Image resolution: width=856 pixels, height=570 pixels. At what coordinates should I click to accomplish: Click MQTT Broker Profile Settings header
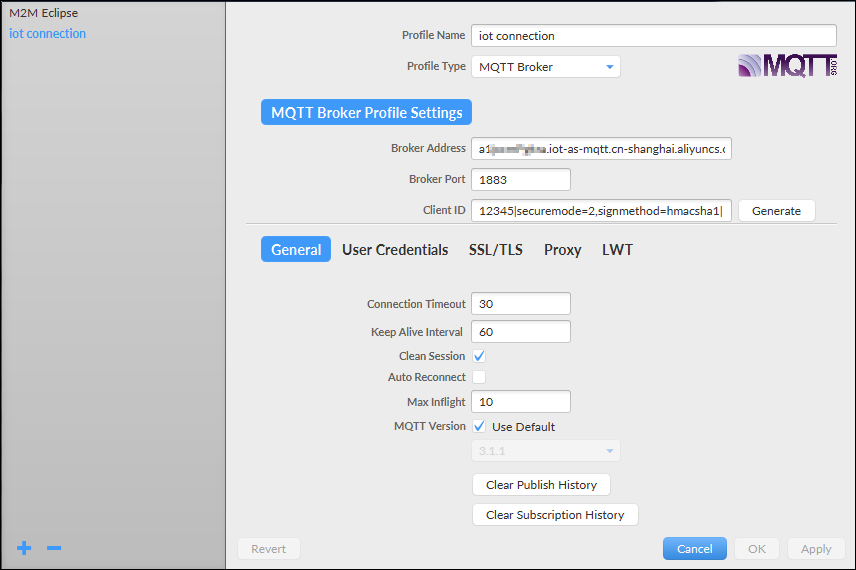tap(366, 112)
